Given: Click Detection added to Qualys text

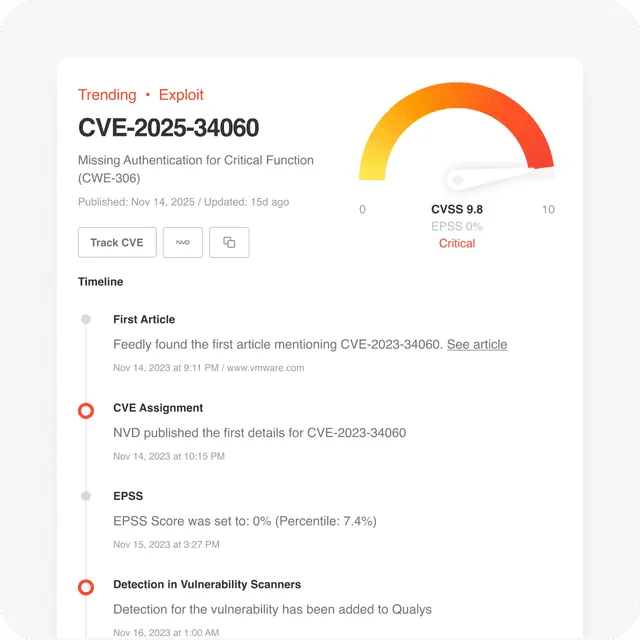Looking at the screenshot, I should [x=272, y=609].
